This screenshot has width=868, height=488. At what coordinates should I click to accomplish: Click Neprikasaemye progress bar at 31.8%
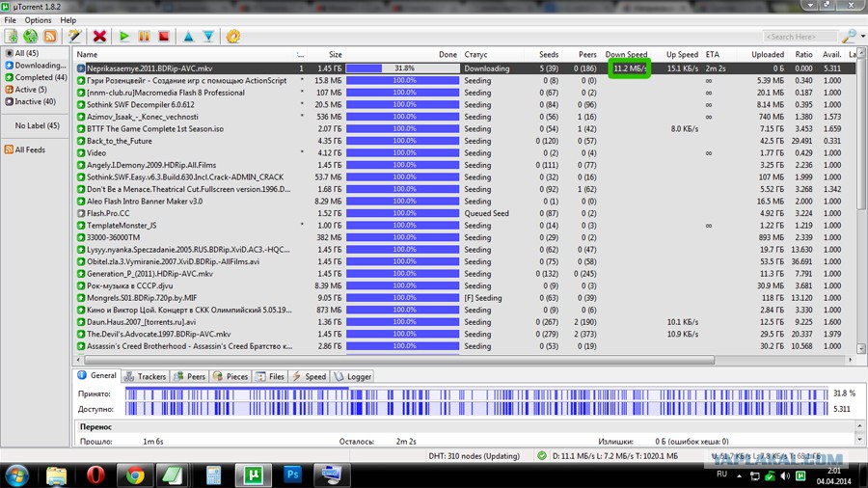(403, 68)
